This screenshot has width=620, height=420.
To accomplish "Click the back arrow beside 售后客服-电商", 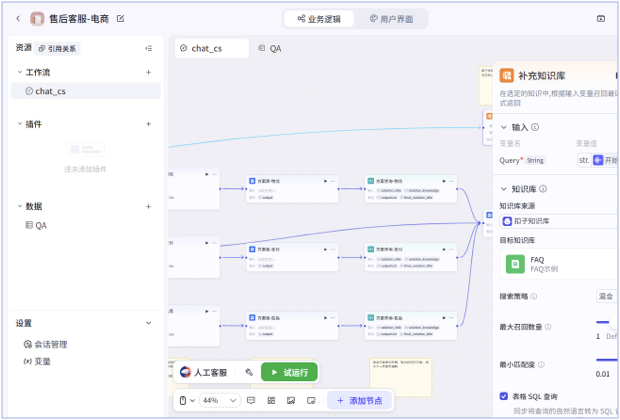I will (17, 18).
